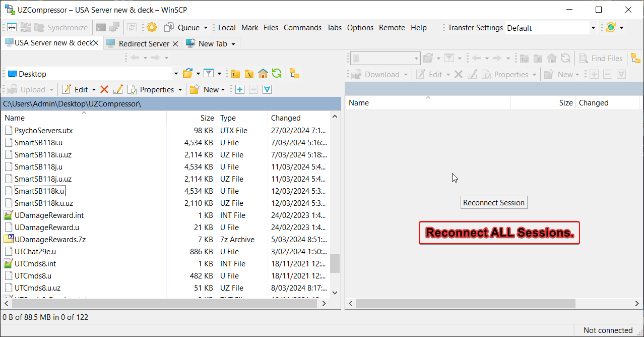This screenshot has width=644, height=337.
Task: Toggle the local directory tree panel
Action: point(295,74)
